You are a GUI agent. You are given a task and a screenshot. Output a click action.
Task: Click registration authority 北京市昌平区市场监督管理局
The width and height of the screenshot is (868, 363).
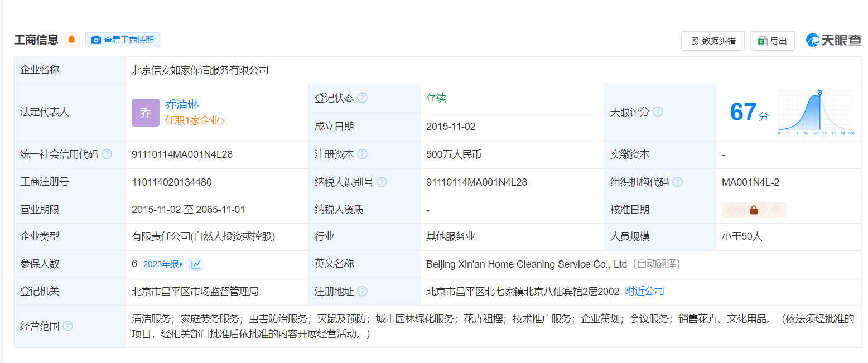tap(195, 291)
